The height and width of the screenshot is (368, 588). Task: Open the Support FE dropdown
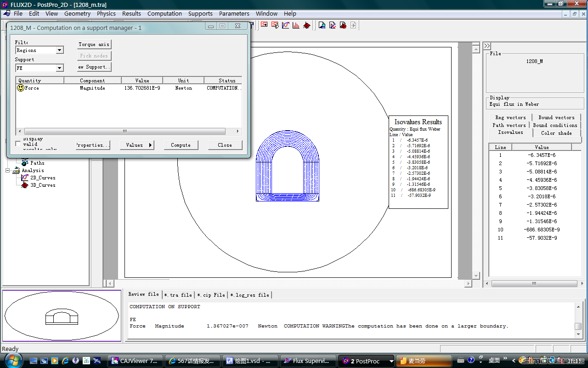(60, 68)
